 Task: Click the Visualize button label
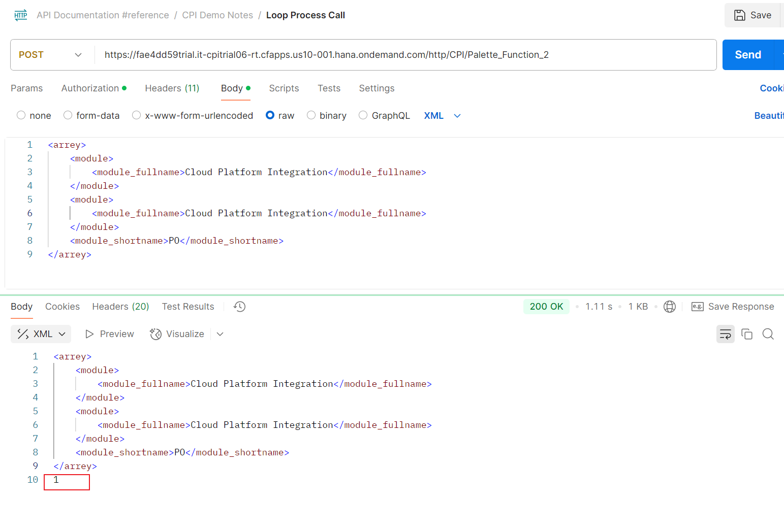click(185, 334)
